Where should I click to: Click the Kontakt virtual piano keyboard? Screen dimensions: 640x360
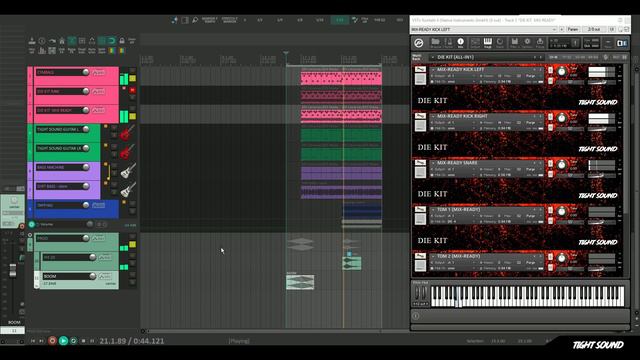527,296
